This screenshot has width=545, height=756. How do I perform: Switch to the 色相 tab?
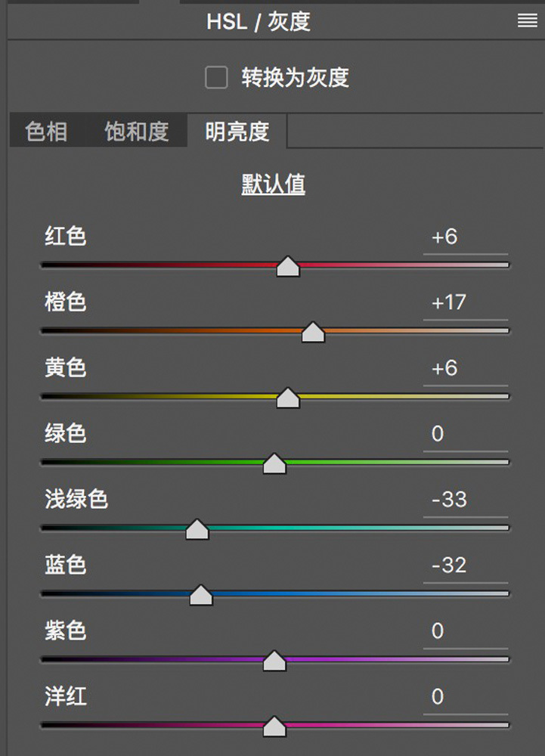click(x=46, y=132)
